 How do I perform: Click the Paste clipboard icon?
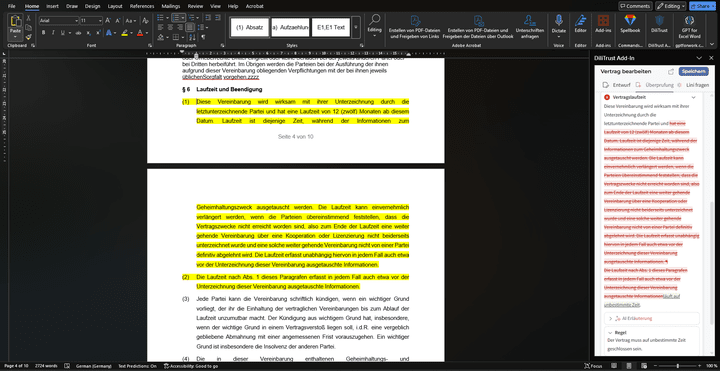16,22
